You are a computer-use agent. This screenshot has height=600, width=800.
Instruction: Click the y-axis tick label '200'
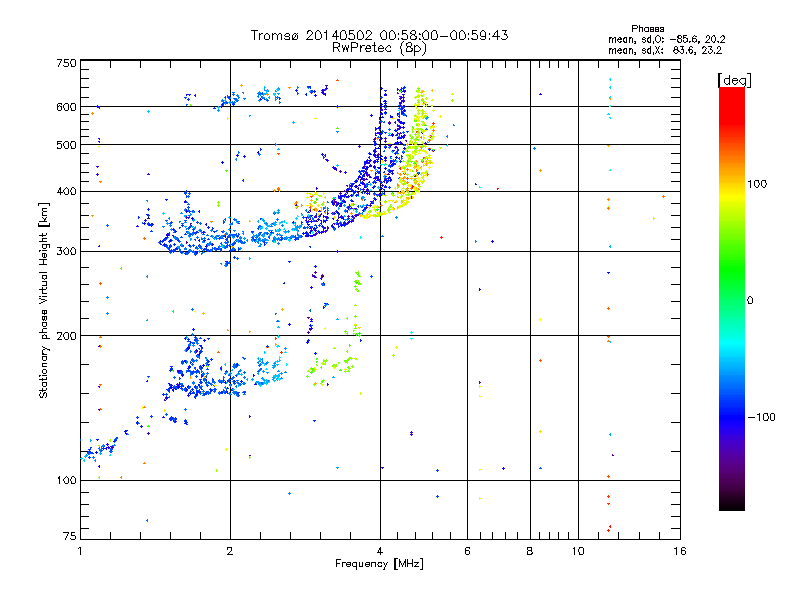coord(66,336)
